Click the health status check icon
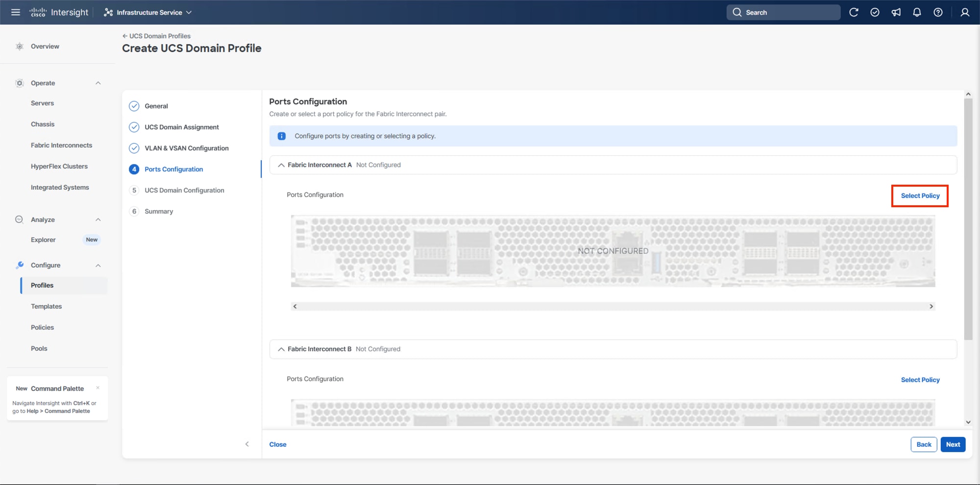Viewport: 980px width, 485px height. coord(875,12)
